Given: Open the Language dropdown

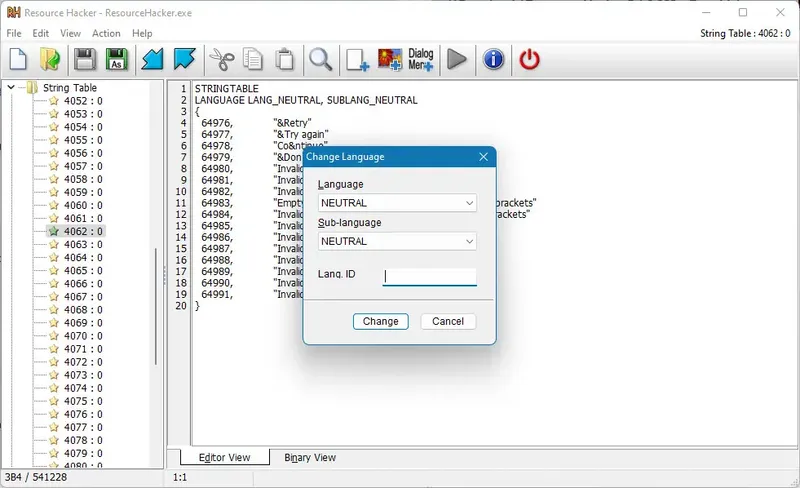Looking at the screenshot, I should 397,203.
